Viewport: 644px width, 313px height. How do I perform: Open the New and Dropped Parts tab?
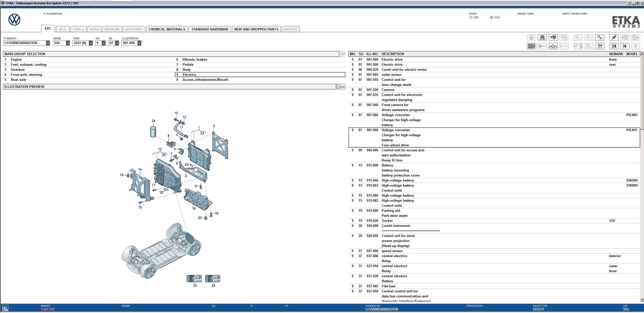[256, 29]
